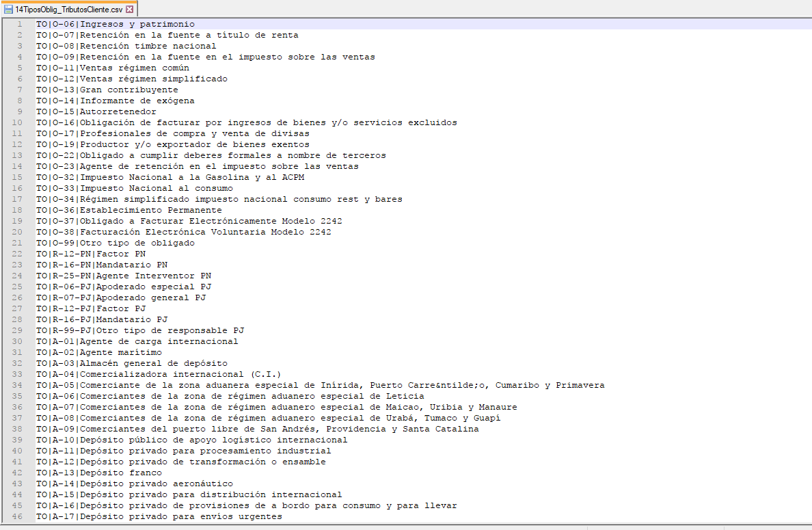Click the A-08 Urabá, Tumaco y Guapí line
The height and width of the screenshot is (530, 812).
(x=269, y=418)
